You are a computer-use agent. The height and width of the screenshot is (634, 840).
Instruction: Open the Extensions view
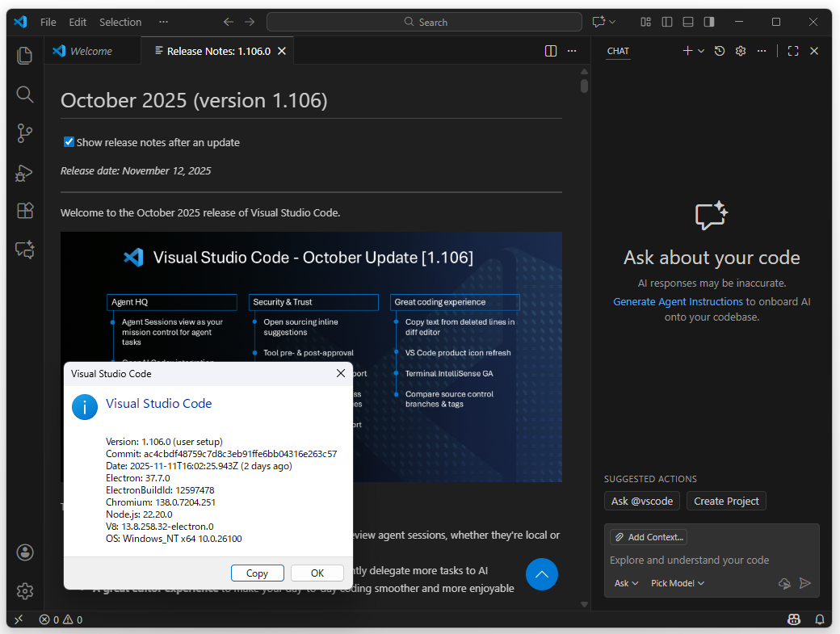click(24, 211)
